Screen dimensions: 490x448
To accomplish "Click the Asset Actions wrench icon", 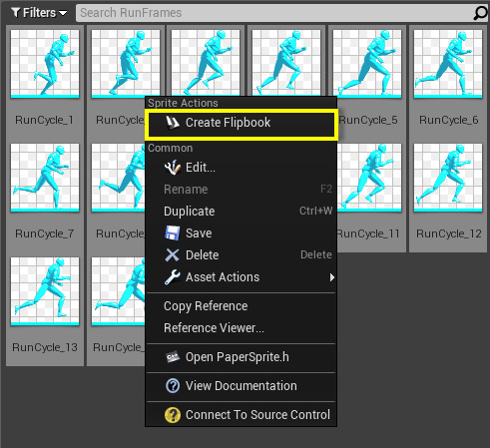I will pyautogui.click(x=173, y=277).
